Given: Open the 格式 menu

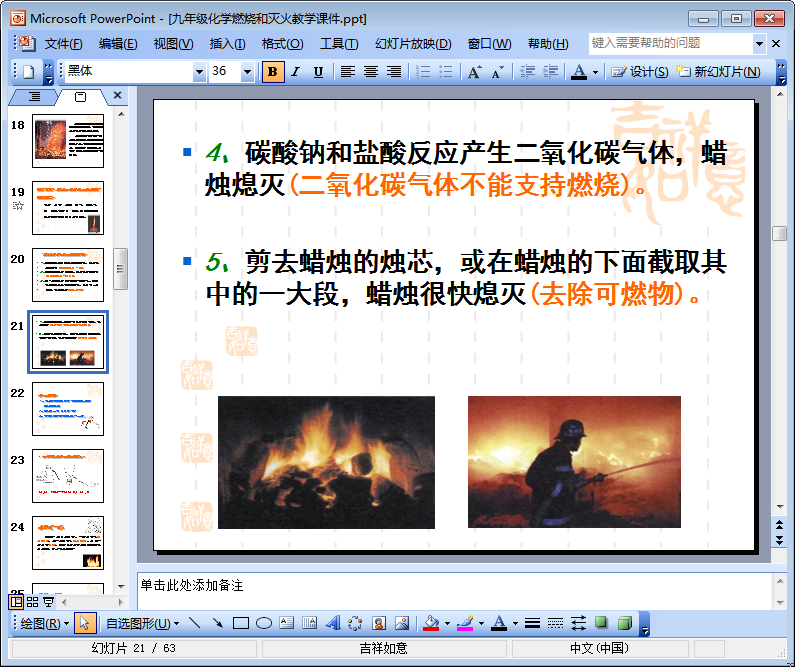Looking at the screenshot, I should (x=282, y=44).
